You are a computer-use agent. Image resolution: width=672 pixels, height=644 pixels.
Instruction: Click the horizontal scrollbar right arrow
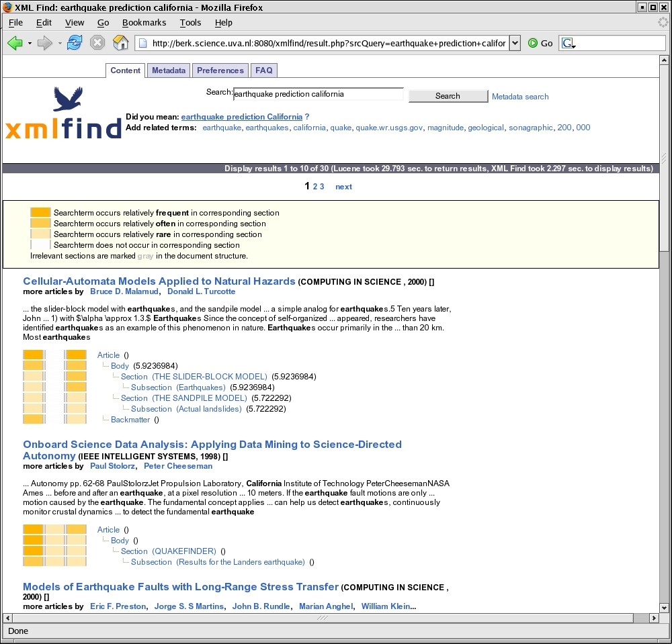coord(654,618)
